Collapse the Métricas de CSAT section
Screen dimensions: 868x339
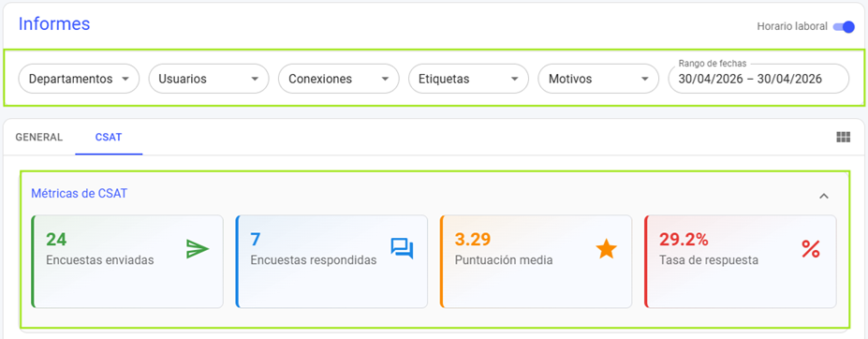[x=824, y=196]
